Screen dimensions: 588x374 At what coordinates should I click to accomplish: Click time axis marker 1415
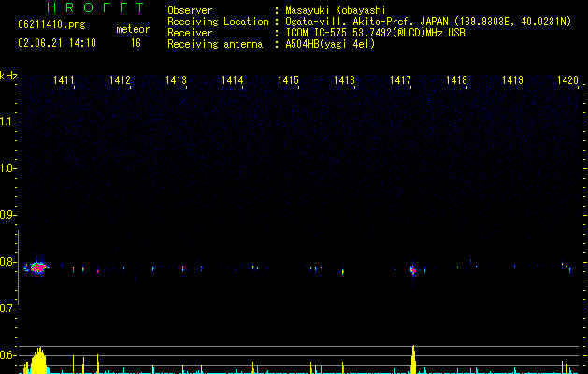pos(288,80)
